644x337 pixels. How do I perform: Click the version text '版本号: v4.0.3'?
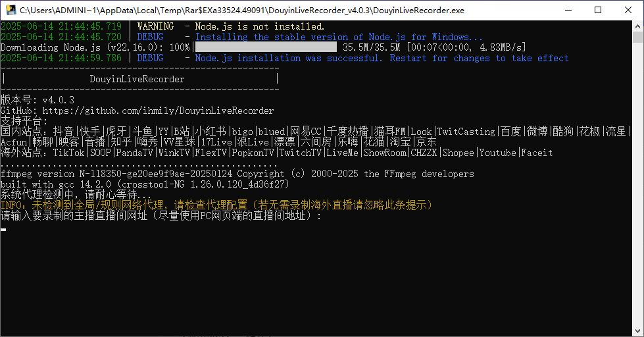pyautogui.click(x=37, y=100)
